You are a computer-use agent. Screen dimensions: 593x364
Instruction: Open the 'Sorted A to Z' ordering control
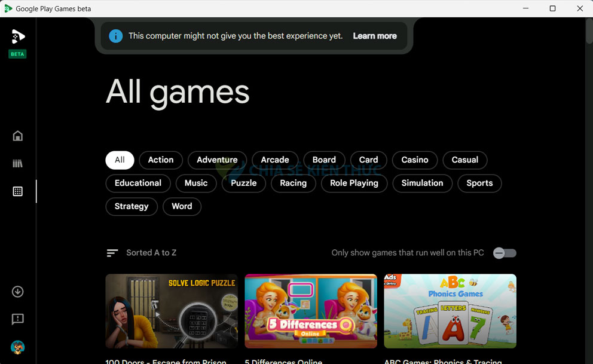tap(151, 252)
